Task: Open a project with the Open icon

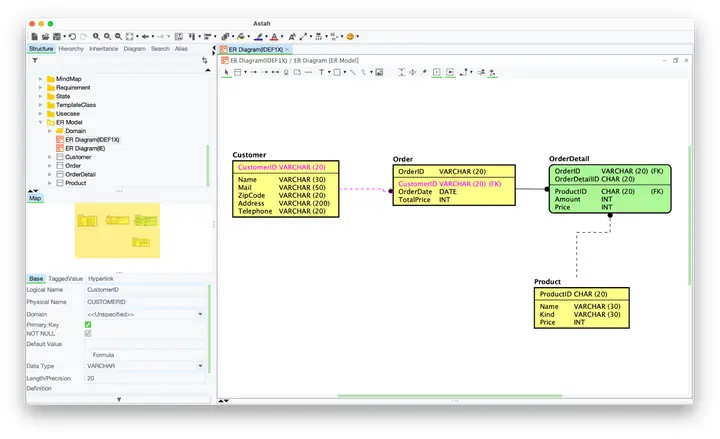Action: click(x=45, y=36)
